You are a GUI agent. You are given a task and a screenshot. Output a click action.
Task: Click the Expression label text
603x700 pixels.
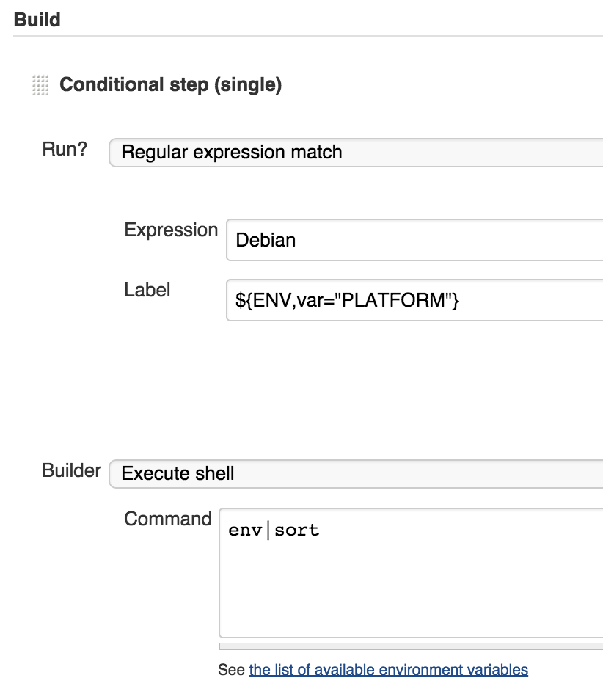[x=171, y=230]
